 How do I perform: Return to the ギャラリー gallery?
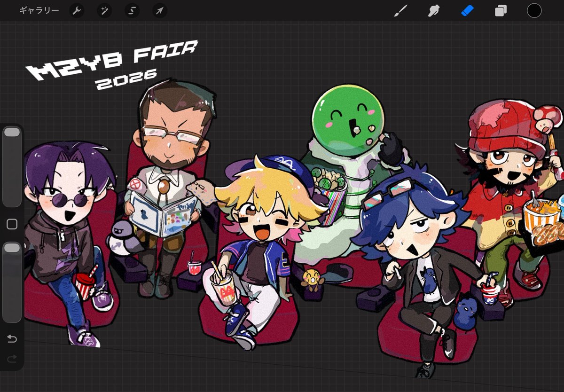click(x=39, y=10)
